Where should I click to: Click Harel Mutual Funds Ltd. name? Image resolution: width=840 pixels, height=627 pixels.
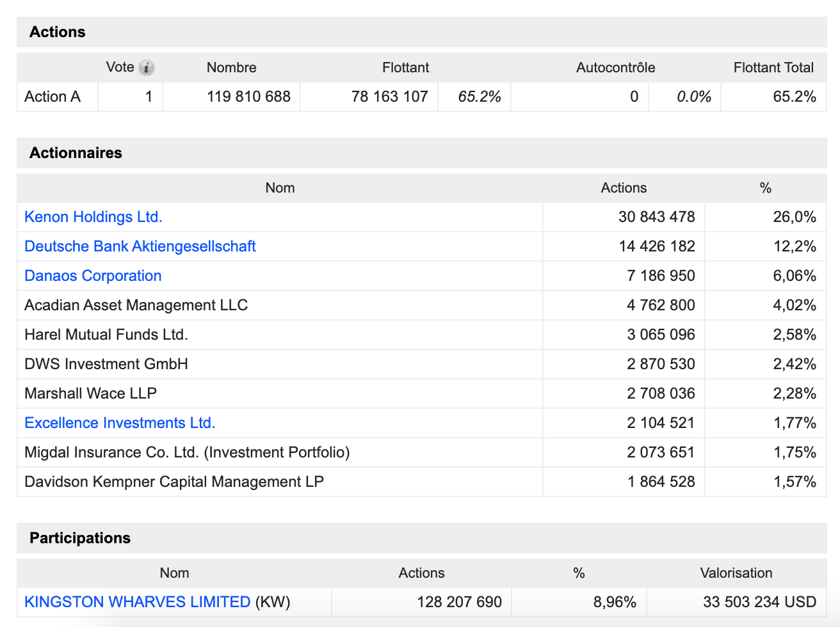(x=106, y=335)
